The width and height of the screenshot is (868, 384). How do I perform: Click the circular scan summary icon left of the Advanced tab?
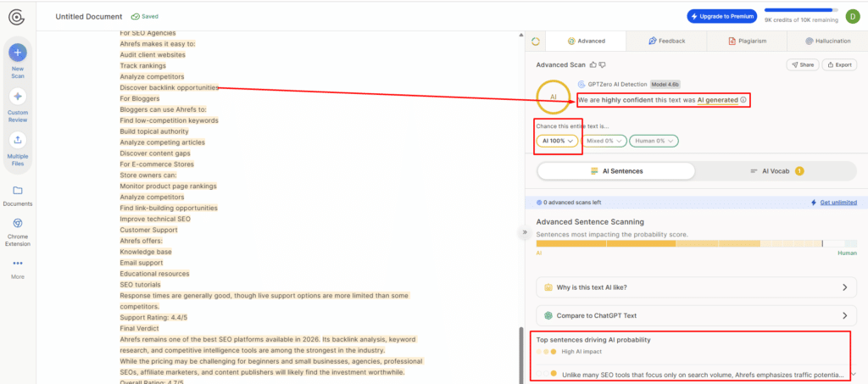[536, 41]
